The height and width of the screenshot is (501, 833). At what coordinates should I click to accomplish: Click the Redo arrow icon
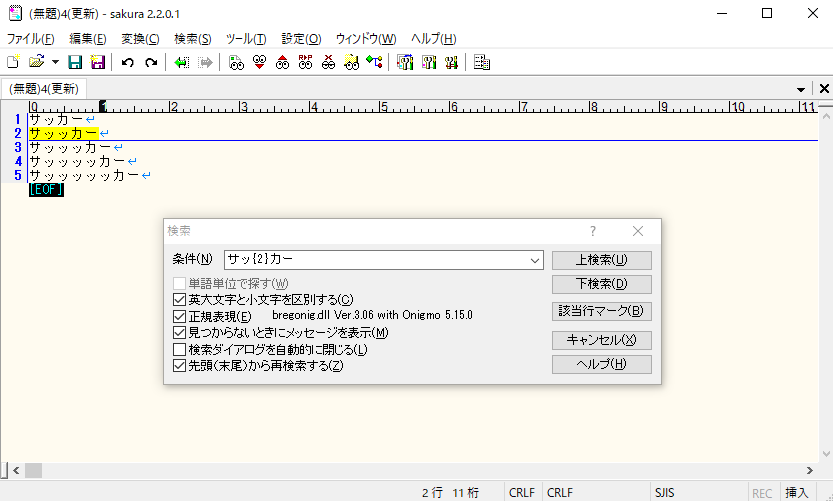pos(151,62)
